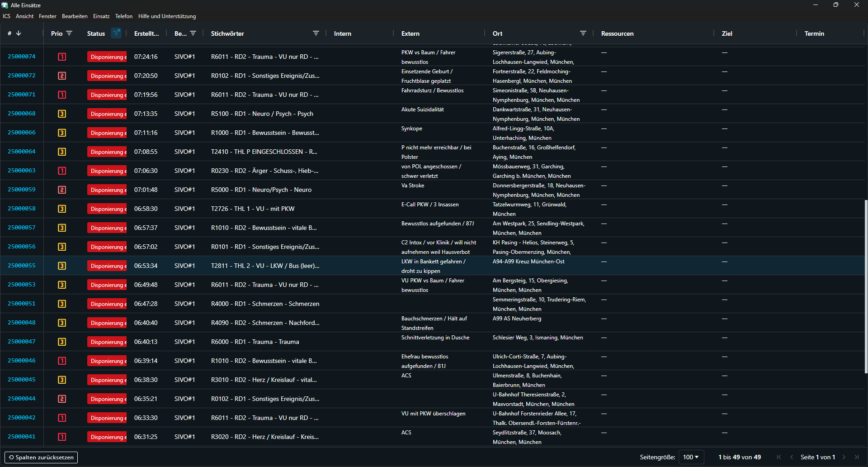Open the Stichwörter column filter
Viewport: 868px width, 467px height.
click(316, 33)
